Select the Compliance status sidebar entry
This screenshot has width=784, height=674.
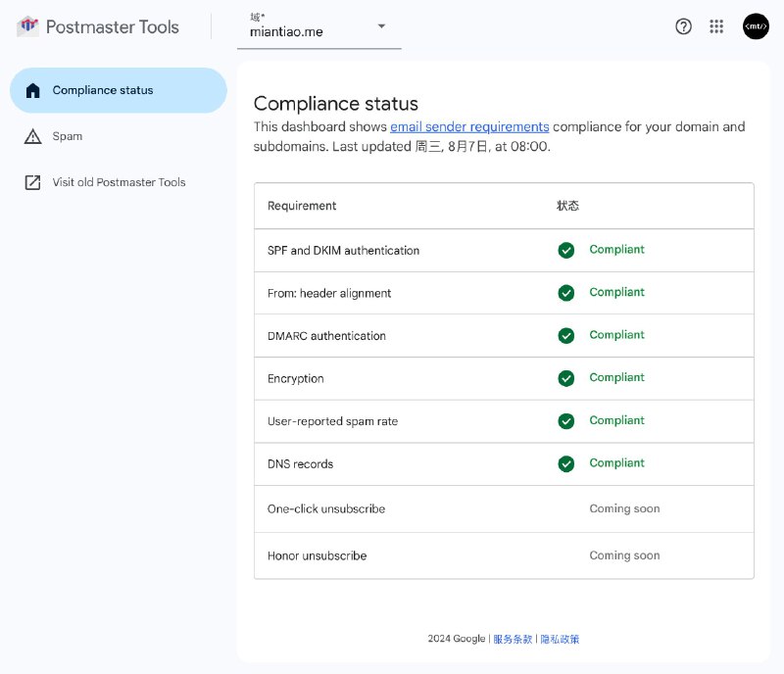click(x=103, y=90)
